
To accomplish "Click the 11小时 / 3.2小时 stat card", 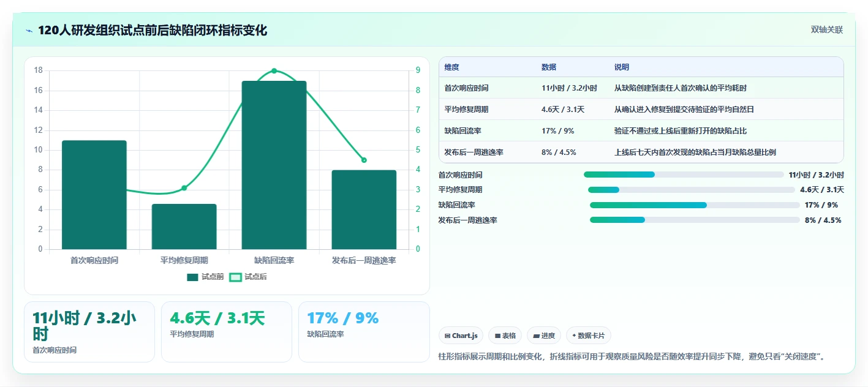I will (x=89, y=332).
